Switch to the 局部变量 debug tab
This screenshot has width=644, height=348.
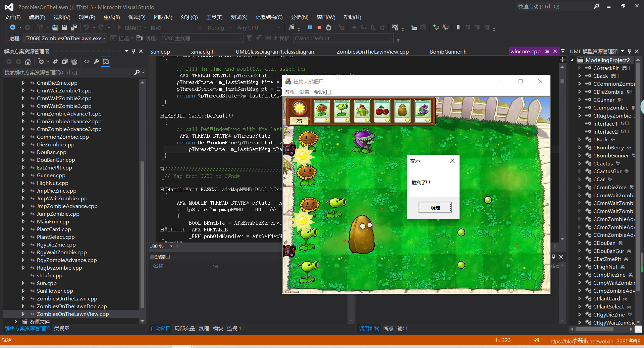pos(184,329)
